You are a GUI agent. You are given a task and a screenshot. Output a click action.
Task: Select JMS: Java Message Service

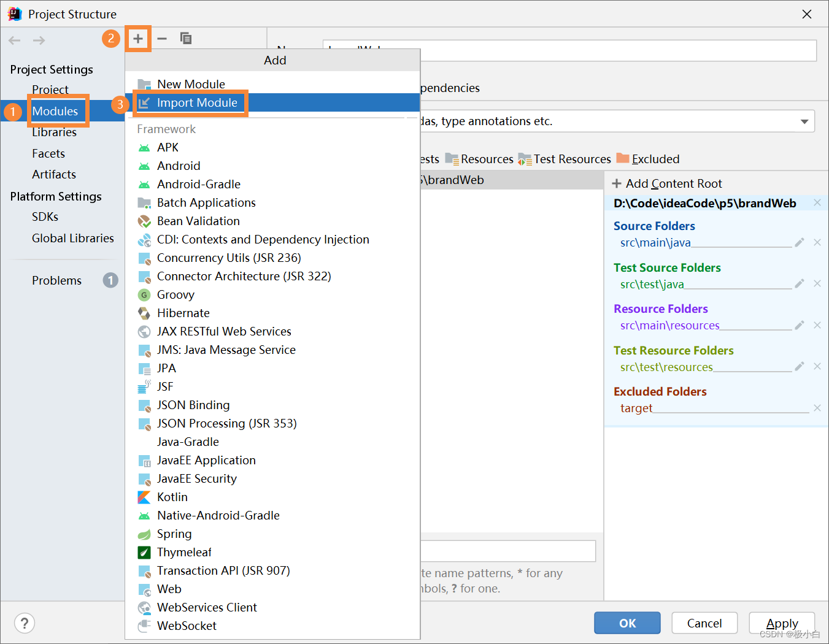(x=272, y=350)
